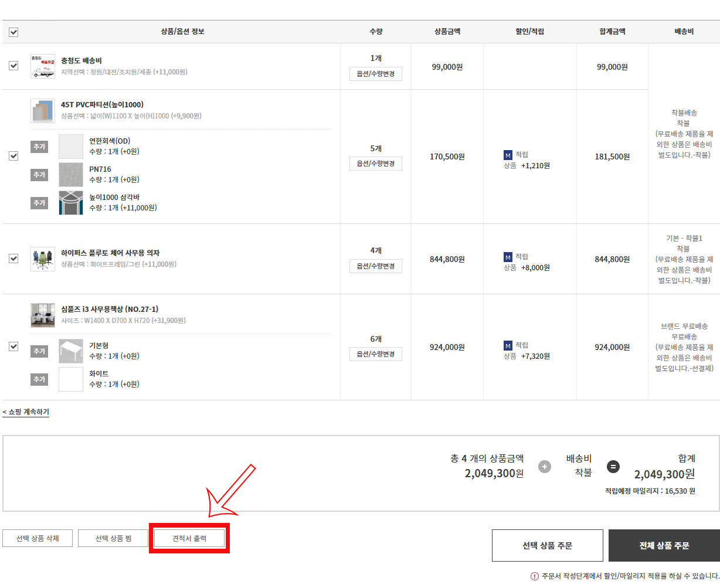Open 옵션/수량변경 for the 45T PVC파티션

pos(376,164)
